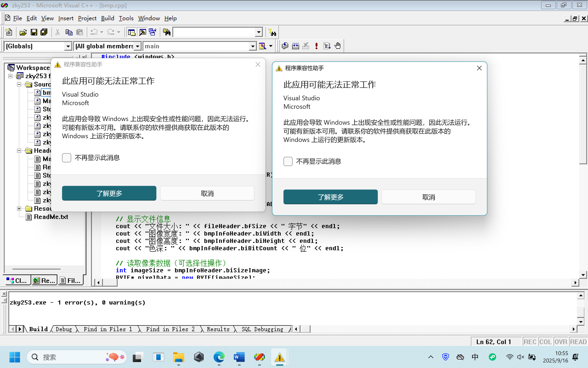Click the output pane scroll up arrow
This screenshot has width=588, height=368.
(581, 296)
